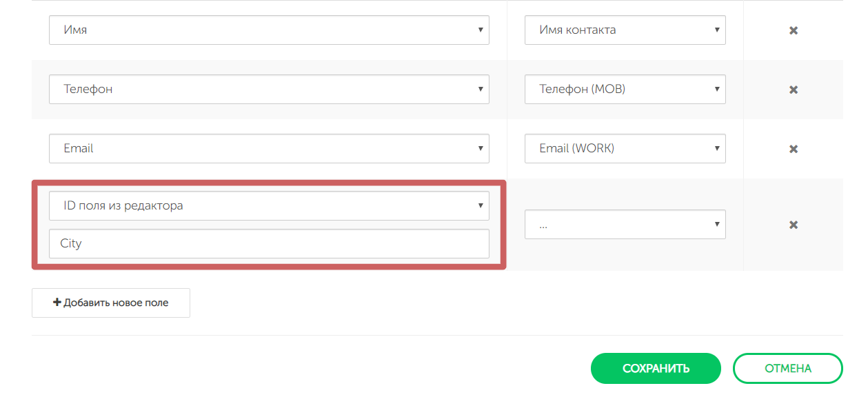The width and height of the screenshot is (868, 397).
Task: Remove the Email mapping row
Action: click(794, 149)
